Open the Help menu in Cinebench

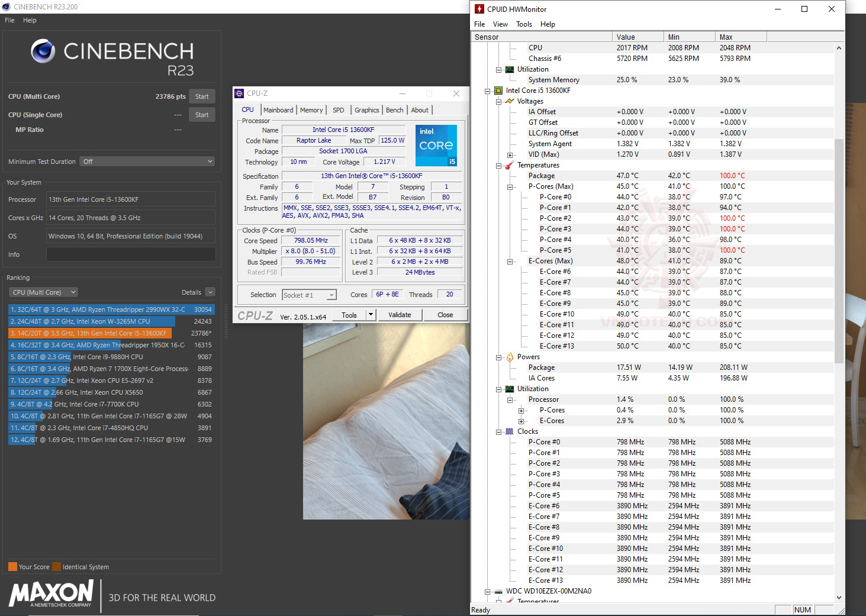click(x=30, y=20)
